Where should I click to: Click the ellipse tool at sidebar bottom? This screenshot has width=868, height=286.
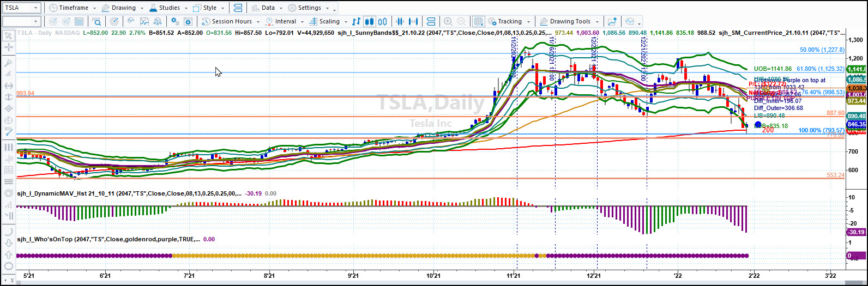pyautogui.click(x=9, y=265)
